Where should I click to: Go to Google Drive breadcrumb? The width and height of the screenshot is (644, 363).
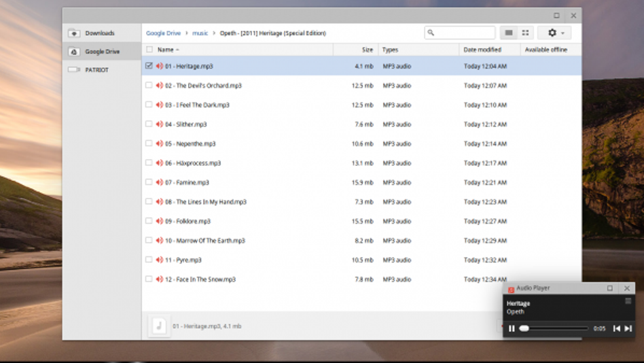coord(163,33)
